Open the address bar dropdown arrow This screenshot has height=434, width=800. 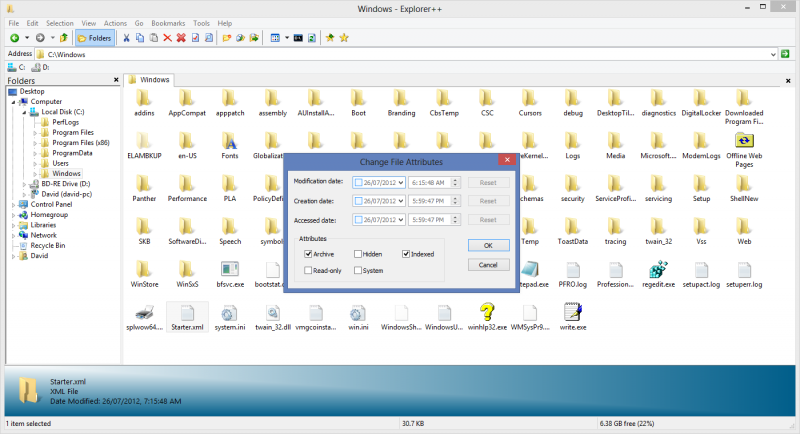coord(773,54)
